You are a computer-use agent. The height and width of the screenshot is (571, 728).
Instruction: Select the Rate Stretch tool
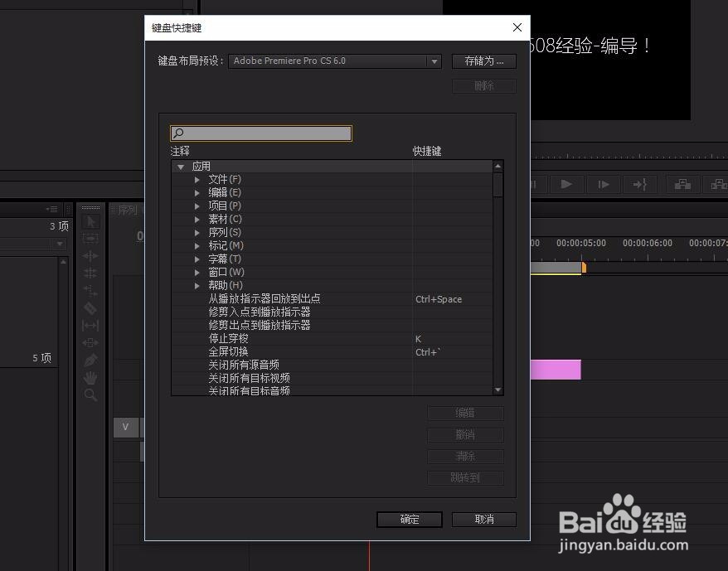pyautogui.click(x=90, y=291)
